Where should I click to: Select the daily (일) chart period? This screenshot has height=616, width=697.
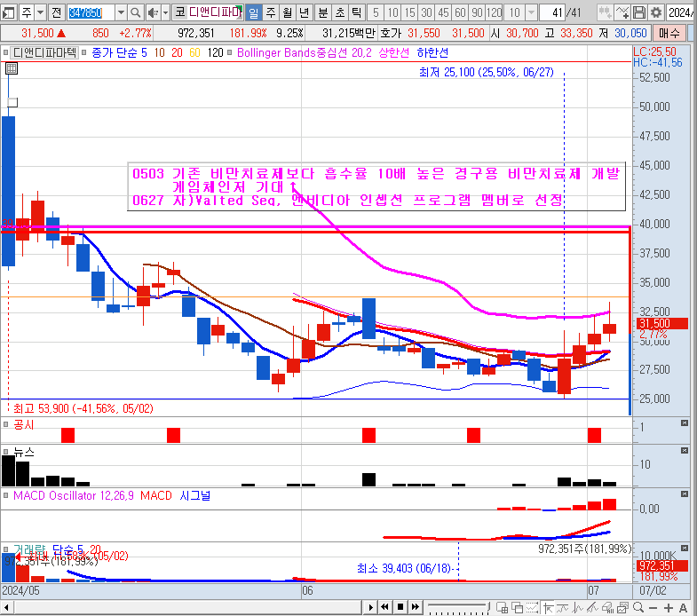[x=252, y=12]
